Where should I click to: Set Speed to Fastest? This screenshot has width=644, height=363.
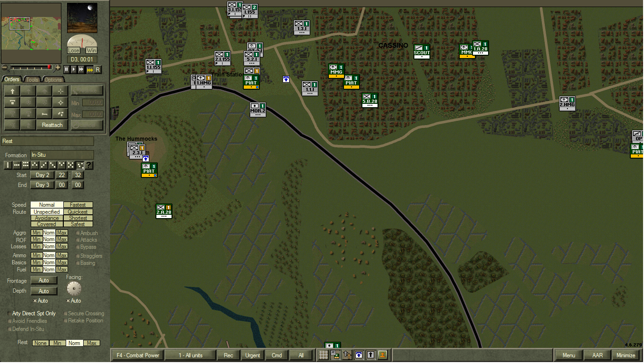[x=78, y=205]
